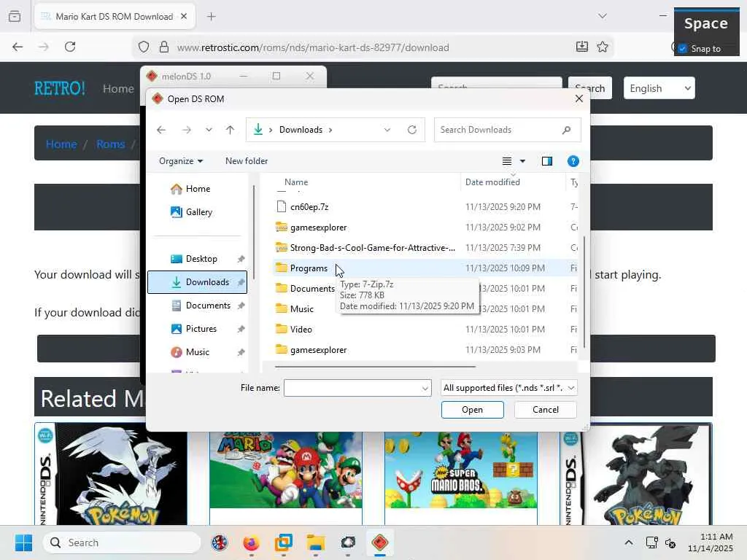Show site security lock information
Image resolution: width=747 pixels, height=560 pixels.
tap(164, 47)
